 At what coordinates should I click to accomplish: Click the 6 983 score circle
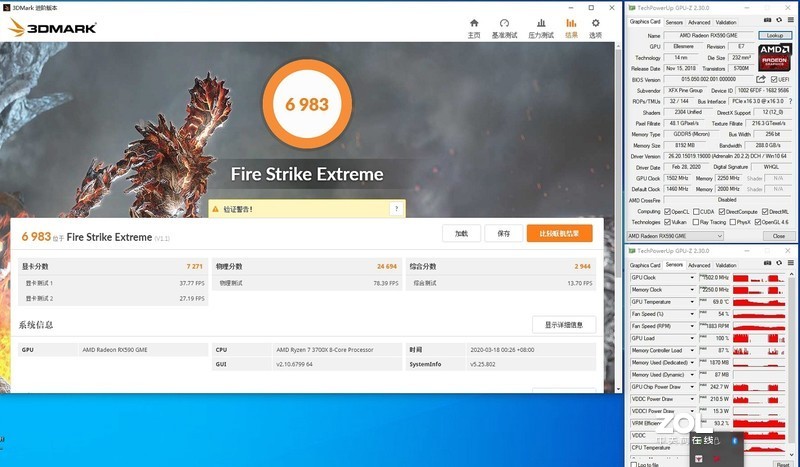[307, 104]
